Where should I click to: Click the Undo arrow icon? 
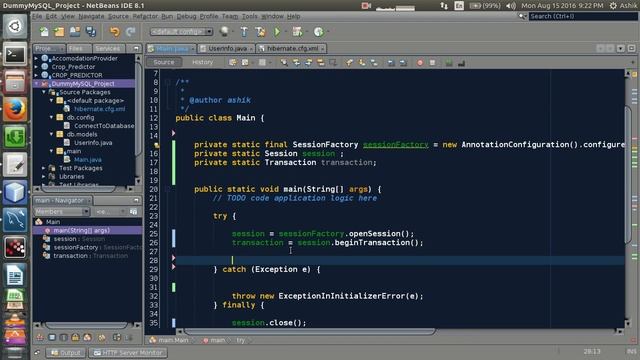(115, 31)
